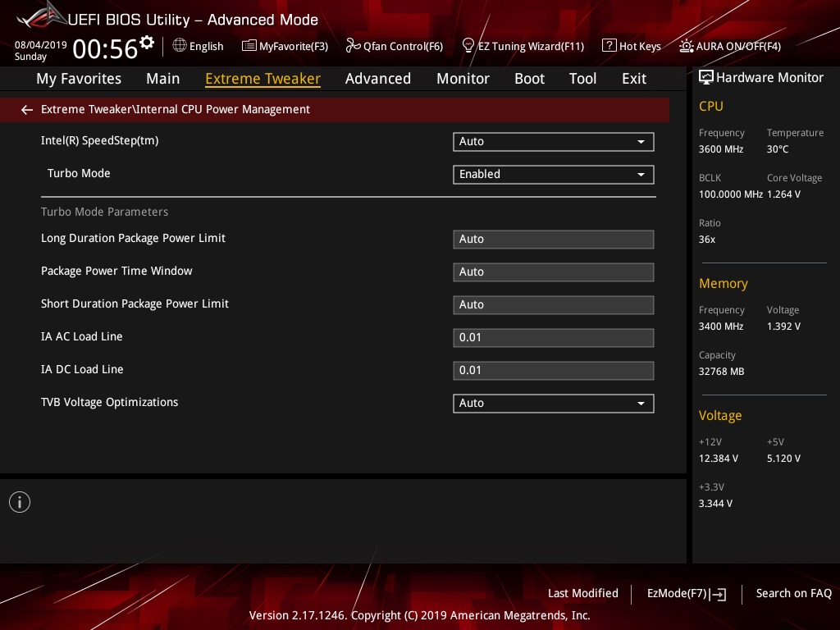
Task: Go to the Boot tab
Action: 529,79
